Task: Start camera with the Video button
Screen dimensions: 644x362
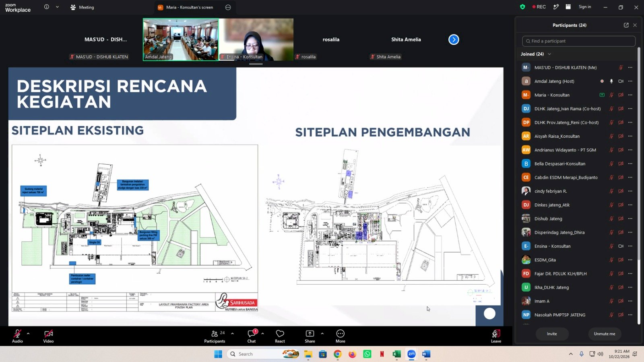Action: click(48, 336)
